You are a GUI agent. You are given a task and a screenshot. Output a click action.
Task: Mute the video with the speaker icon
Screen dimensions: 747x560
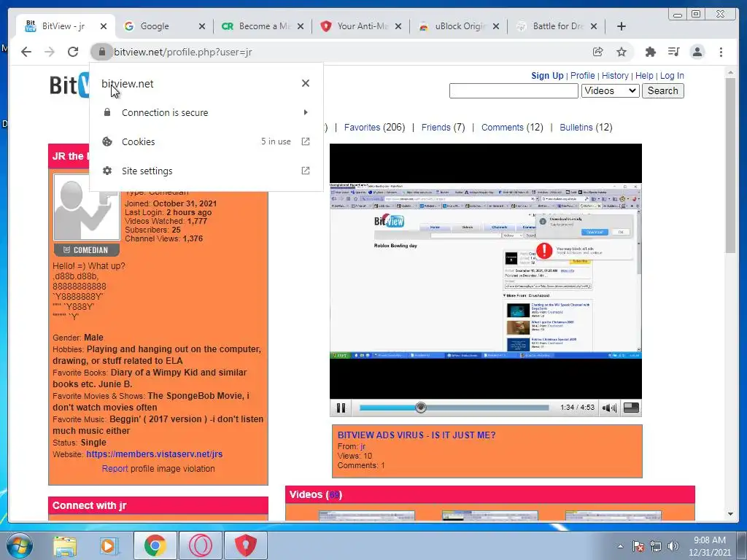tap(609, 408)
